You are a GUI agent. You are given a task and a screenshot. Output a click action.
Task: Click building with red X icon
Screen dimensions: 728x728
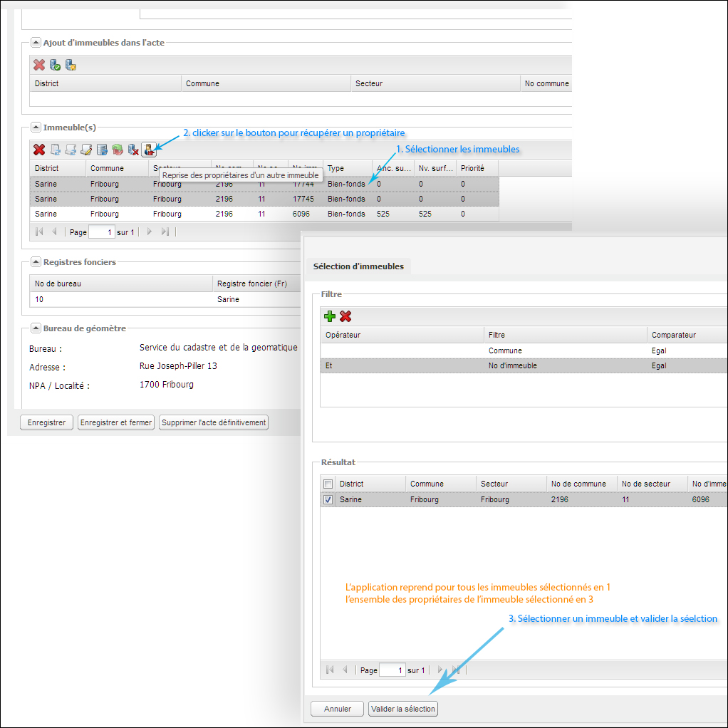[x=132, y=150]
